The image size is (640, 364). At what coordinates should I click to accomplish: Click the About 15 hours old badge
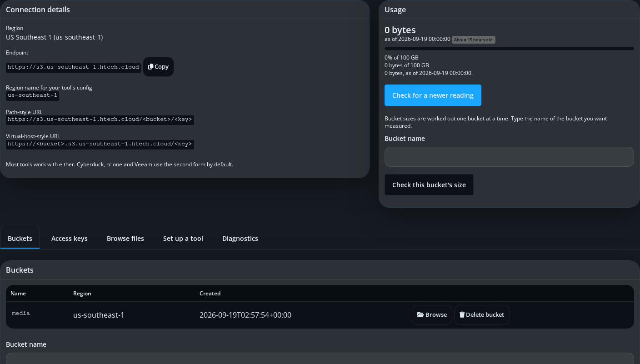tap(474, 40)
